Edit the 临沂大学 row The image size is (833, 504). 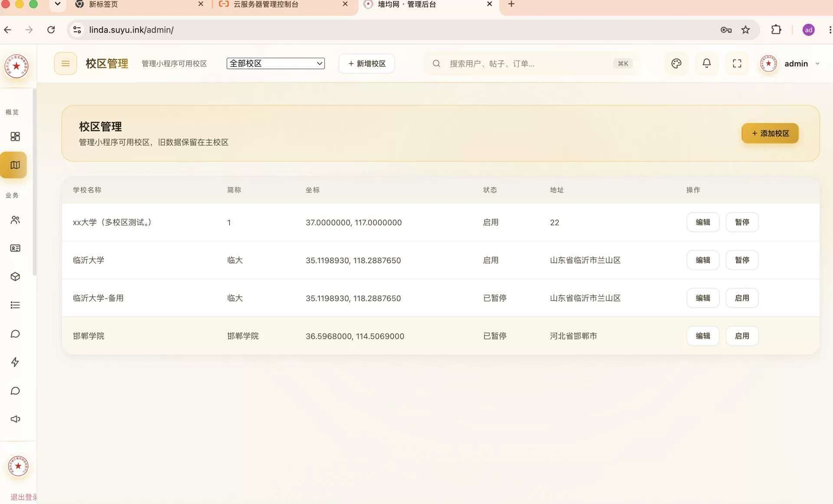(703, 260)
